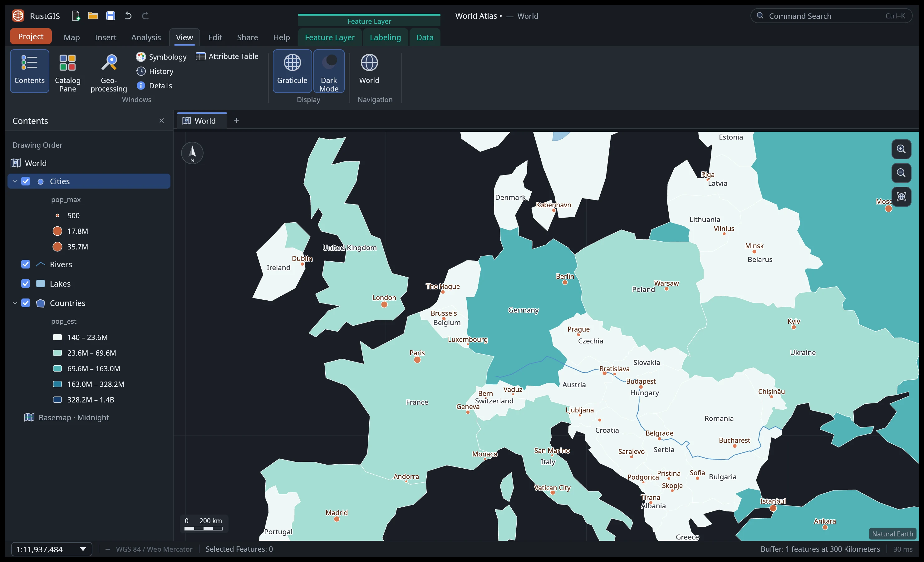This screenshot has width=924, height=562.
Task: Open the Symbology window
Action: 161,57
